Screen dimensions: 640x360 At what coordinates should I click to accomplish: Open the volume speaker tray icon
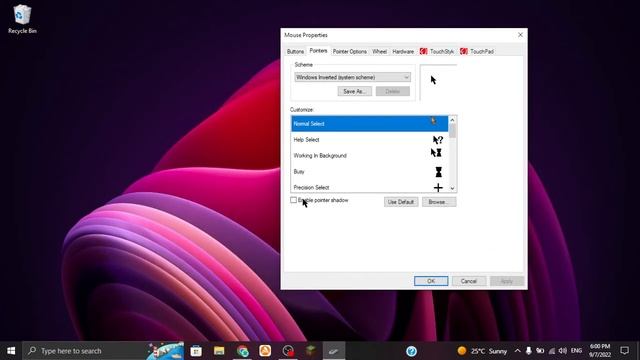coord(562,351)
